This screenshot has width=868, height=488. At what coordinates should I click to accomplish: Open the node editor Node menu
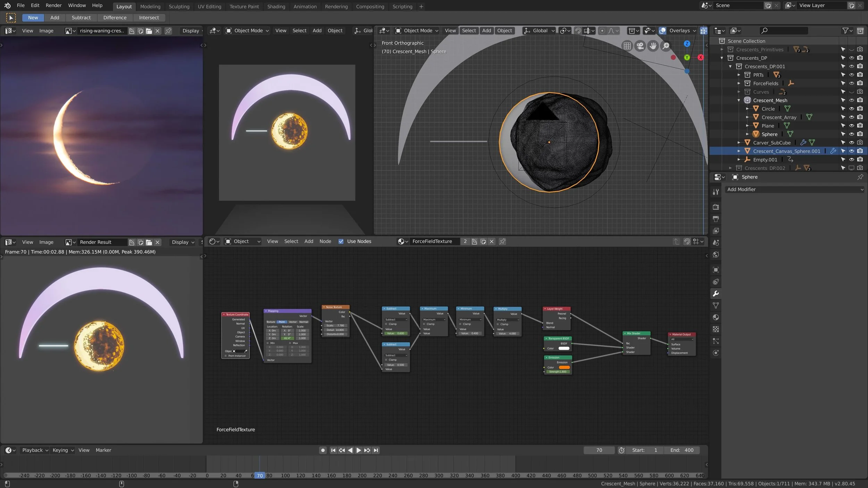tap(325, 242)
